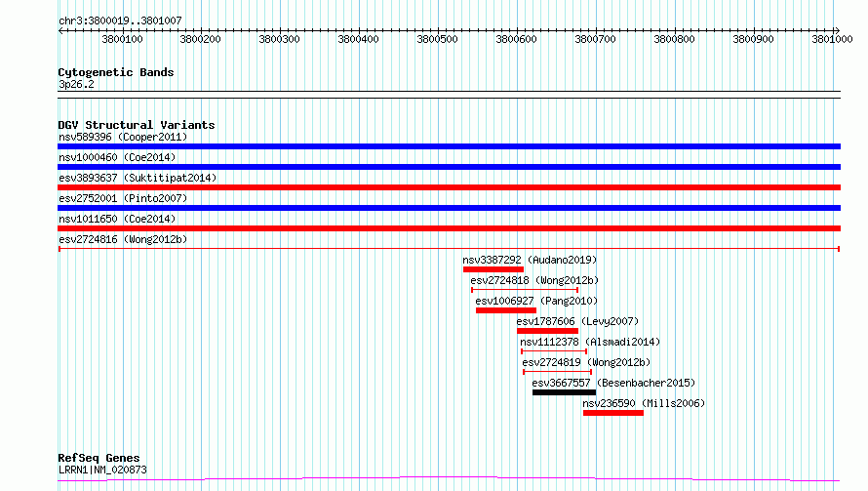The height and width of the screenshot is (491, 868).
Task: Click the DGV Structural Variants track title
Action: tap(137, 125)
